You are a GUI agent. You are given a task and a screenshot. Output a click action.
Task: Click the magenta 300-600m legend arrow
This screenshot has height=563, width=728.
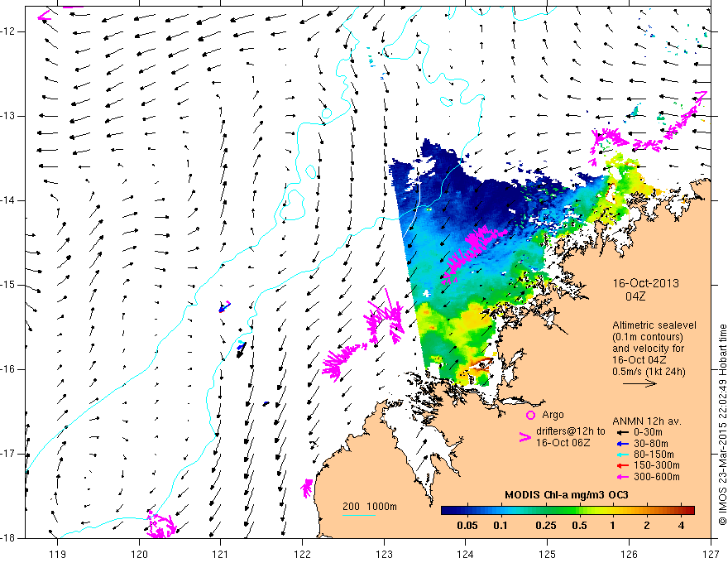click(x=622, y=477)
